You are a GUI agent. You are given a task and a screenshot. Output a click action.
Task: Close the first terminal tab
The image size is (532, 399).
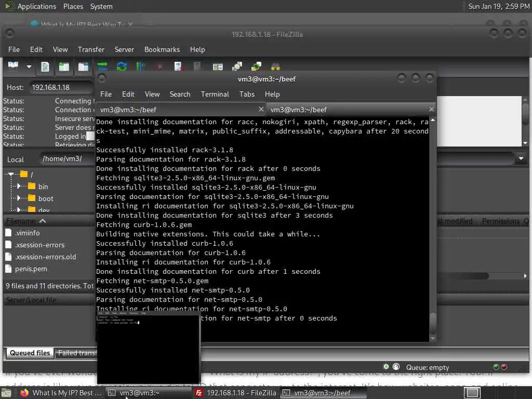point(261,109)
